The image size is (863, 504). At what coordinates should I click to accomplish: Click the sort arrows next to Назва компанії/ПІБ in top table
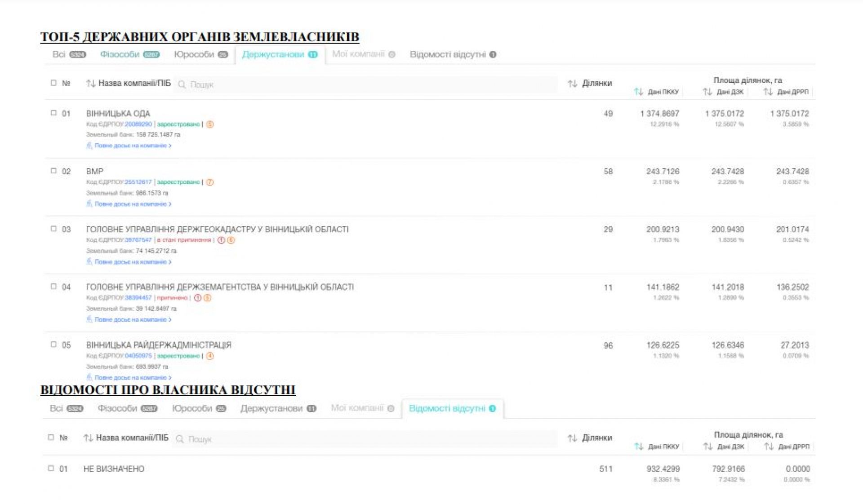tap(90, 83)
